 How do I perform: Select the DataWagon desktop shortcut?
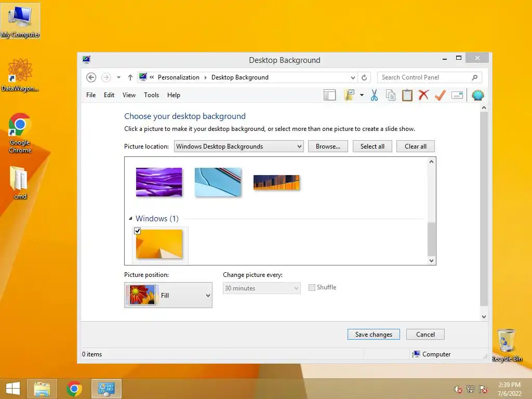tap(20, 75)
